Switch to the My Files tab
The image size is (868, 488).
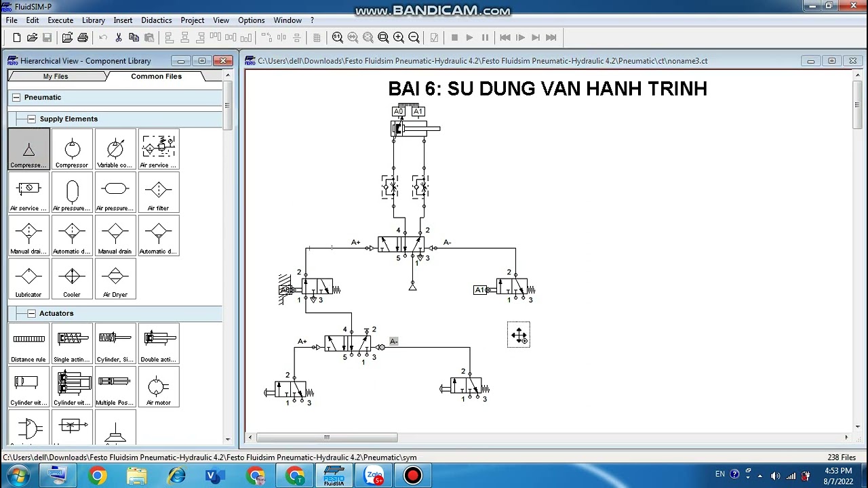pyautogui.click(x=56, y=77)
